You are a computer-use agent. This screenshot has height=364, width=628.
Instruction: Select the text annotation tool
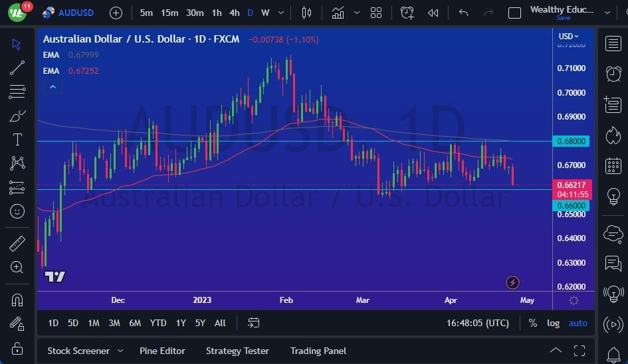coord(17,139)
